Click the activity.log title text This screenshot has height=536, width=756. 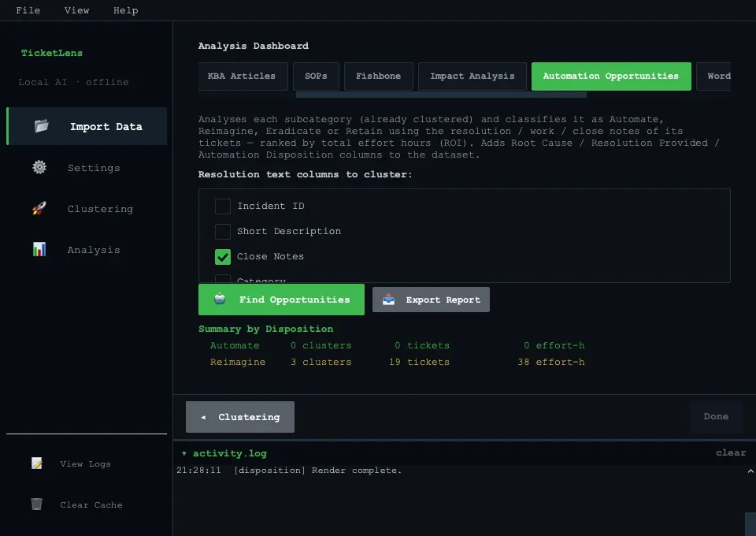229,453
